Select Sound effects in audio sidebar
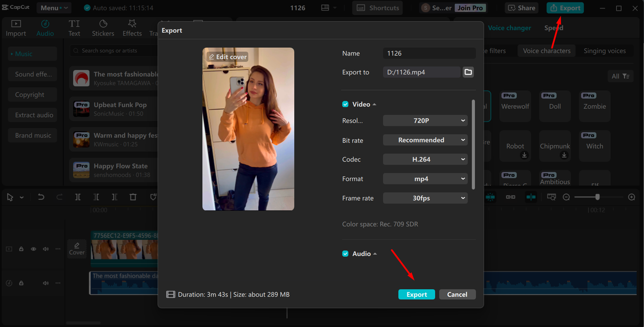This screenshot has height=327, width=644. 33,74
